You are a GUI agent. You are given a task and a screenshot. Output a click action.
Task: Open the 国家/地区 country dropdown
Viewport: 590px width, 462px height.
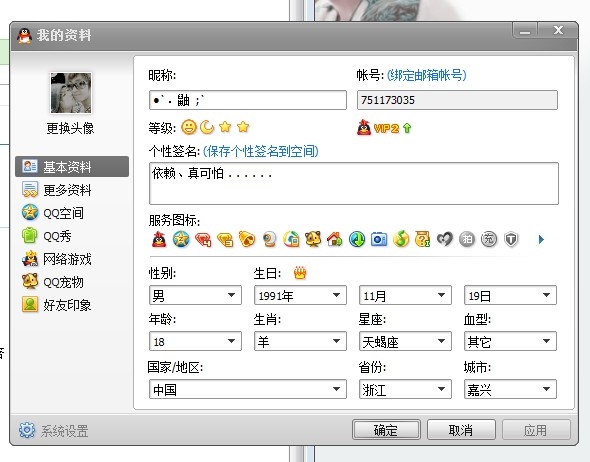(248, 389)
